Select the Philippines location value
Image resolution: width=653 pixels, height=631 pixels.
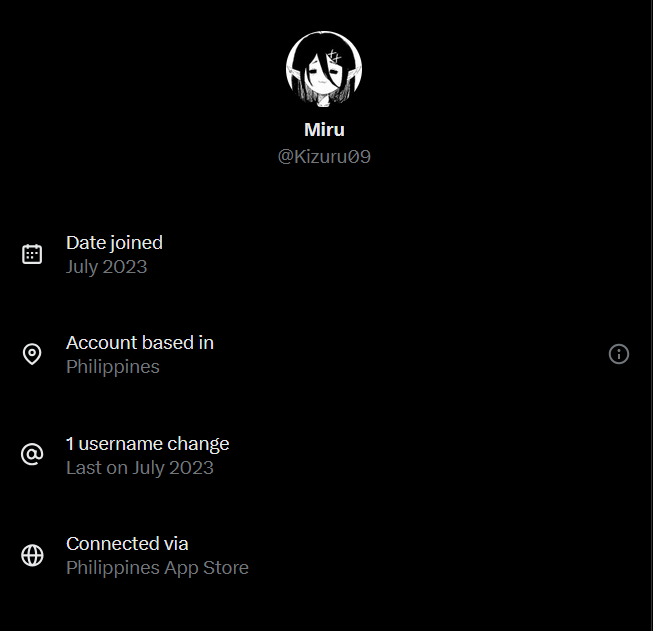(x=113, y=367)
